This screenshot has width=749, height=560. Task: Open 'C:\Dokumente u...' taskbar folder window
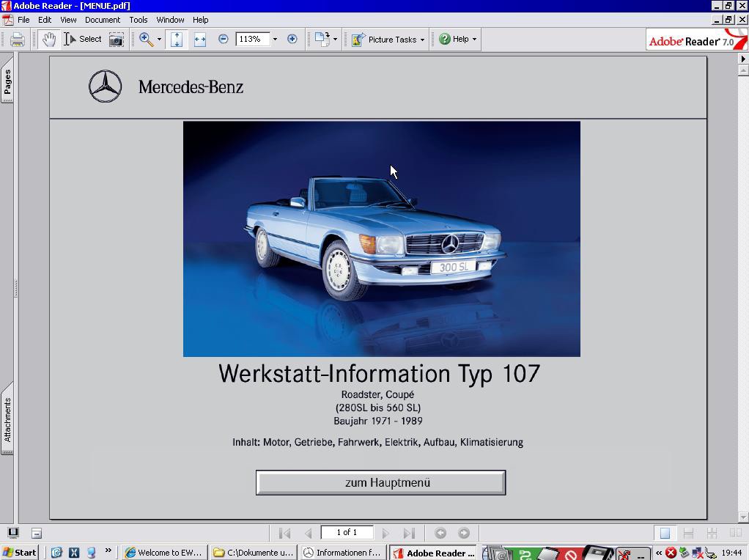tap(254, 553)
